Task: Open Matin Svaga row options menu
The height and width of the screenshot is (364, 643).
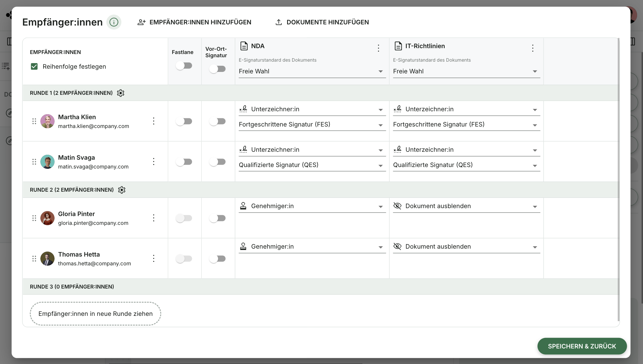Action: point(154,161)
